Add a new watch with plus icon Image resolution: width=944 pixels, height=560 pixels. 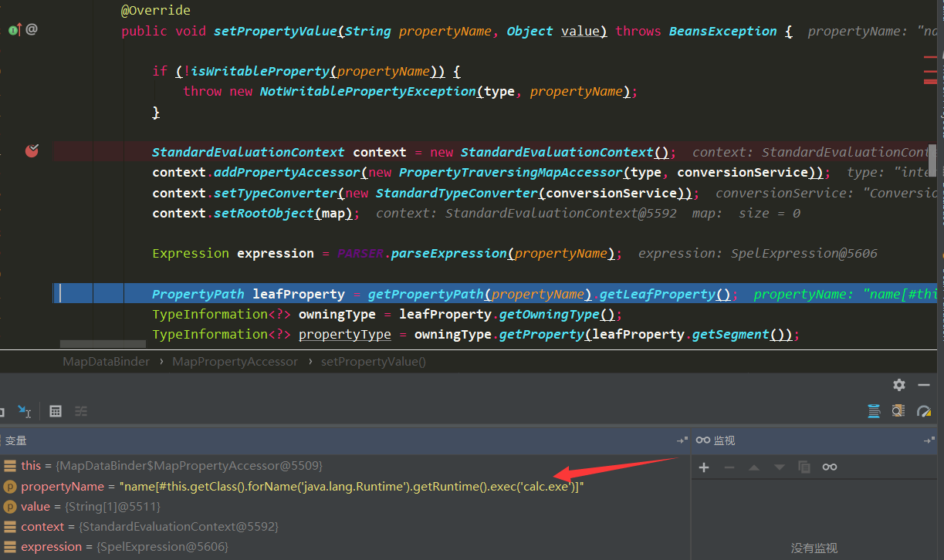pos(704,467)
